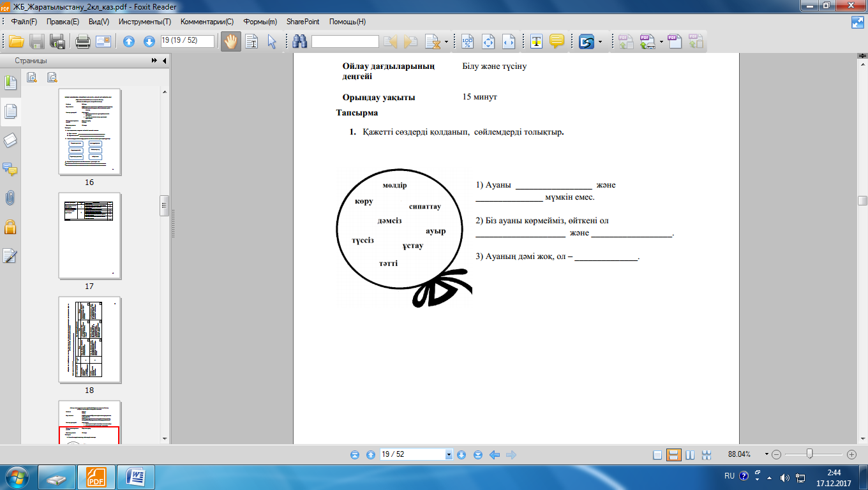Open the Вид(V) menu

point(99,22)
